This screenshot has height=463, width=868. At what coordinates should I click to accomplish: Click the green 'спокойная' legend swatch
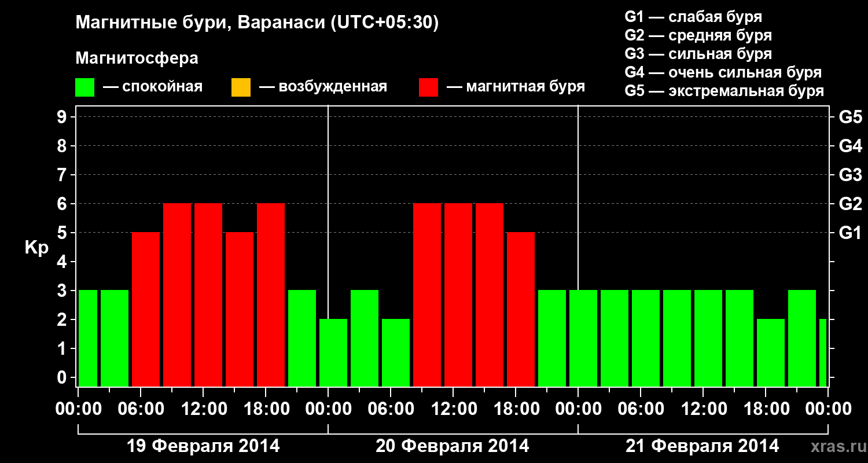[84, 87]
